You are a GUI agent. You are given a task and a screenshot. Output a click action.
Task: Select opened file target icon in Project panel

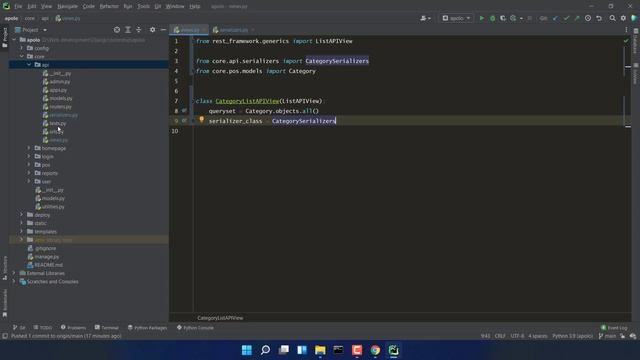[x=117, y=30]
